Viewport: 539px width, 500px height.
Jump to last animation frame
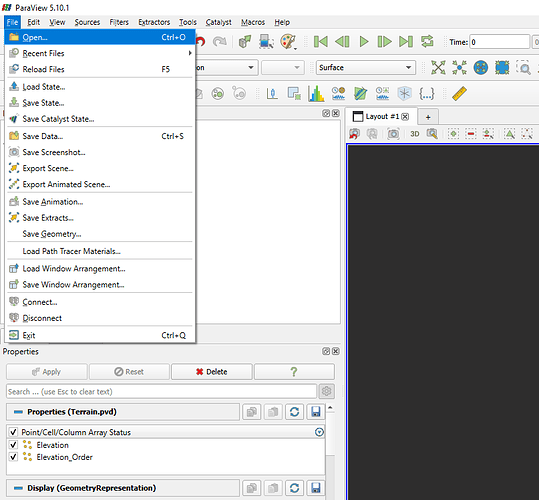(406, 42)
